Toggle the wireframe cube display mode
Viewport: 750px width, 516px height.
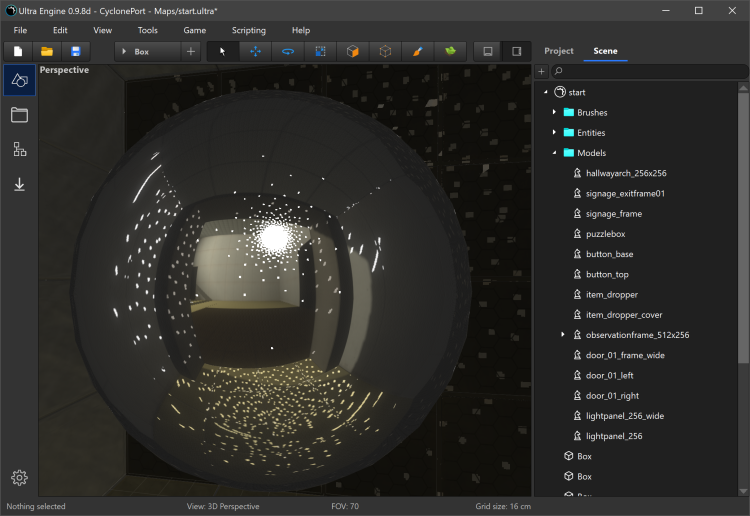click(x=385, y=51)
